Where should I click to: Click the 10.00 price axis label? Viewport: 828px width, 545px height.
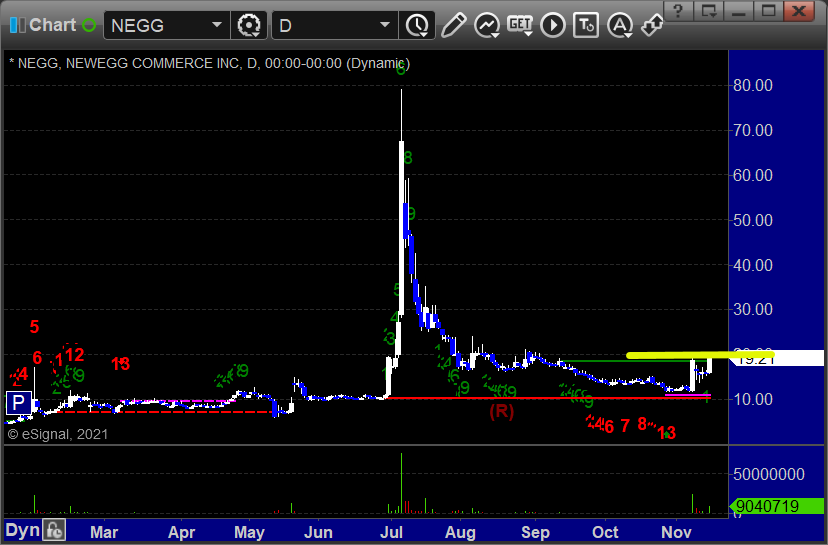click(x=752, y=399)
